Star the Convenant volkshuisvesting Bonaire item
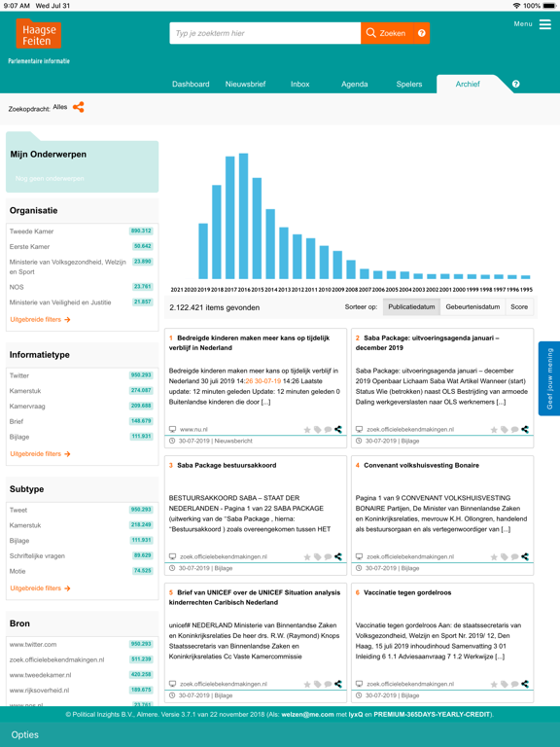560x747 pixels. pyautogui.click(x=494, y=557)
